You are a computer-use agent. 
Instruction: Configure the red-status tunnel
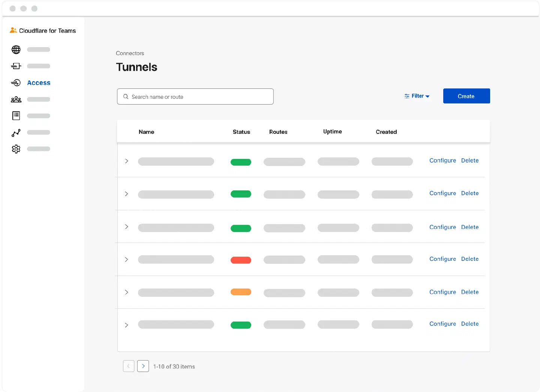[x=442, y=259]
